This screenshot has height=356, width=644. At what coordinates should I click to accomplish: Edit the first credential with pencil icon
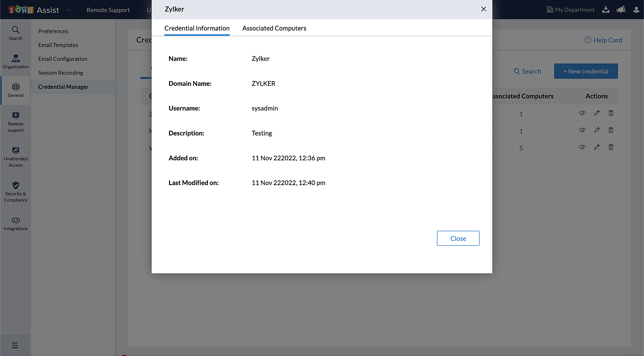[x=597, y=113]
